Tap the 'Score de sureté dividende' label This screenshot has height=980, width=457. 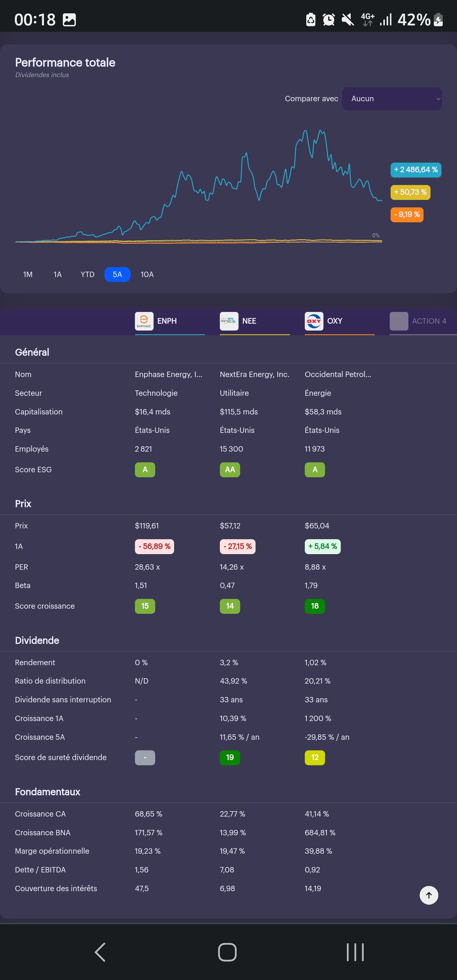coord(61,757)
